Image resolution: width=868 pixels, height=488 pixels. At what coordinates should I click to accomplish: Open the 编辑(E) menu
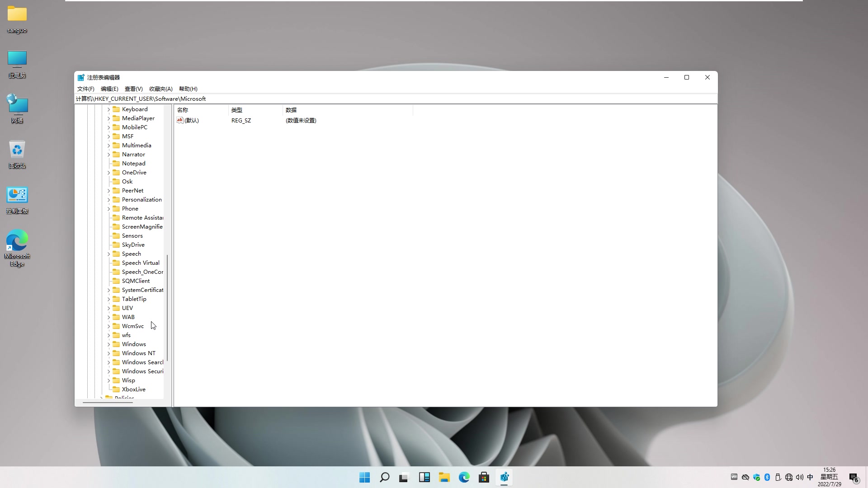pos(109,89)
